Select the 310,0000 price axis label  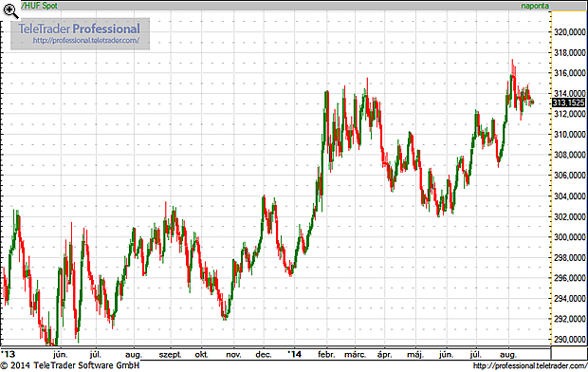tap(570, 134)
